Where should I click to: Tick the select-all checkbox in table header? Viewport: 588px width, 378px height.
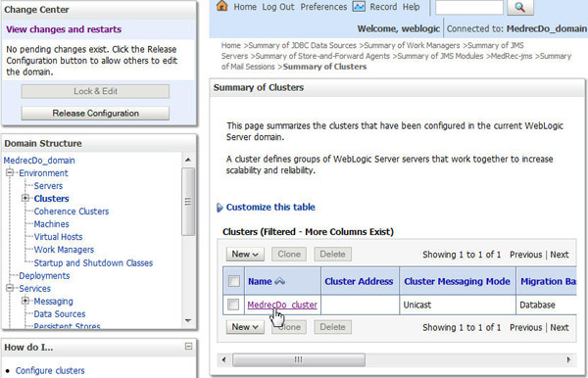pyautogui.click(x=234, y=281)
